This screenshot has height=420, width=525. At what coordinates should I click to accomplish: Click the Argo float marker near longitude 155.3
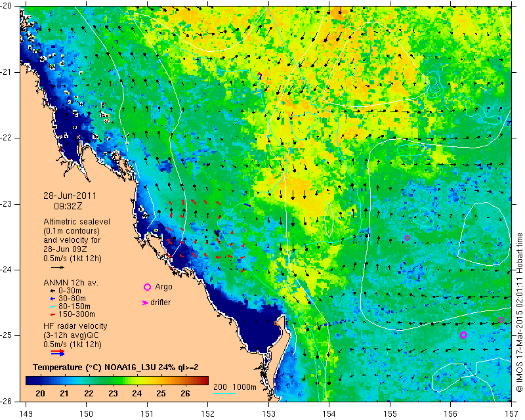click(407, 238)
